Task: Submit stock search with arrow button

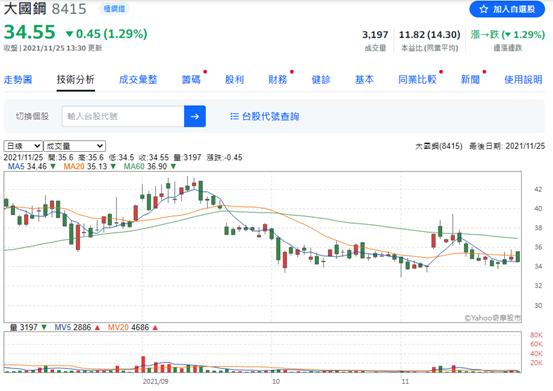Action: coord(195,116)
